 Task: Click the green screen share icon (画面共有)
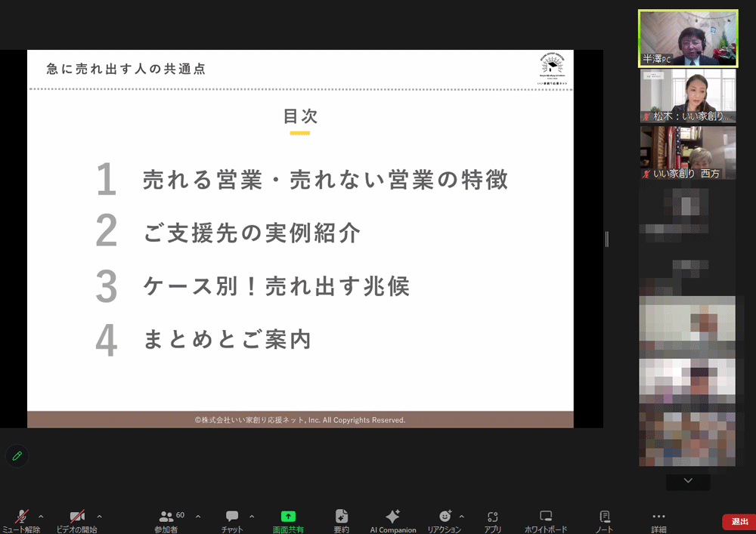coord(288,517)
